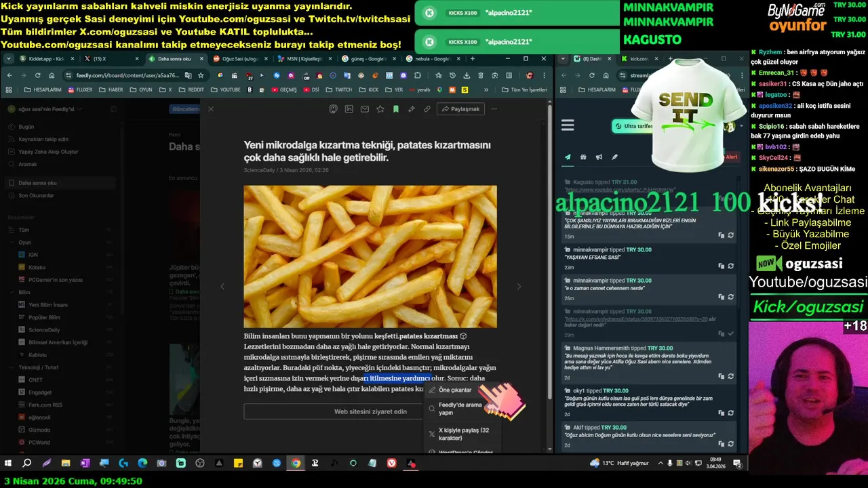Open the Tüm Yer İşaretleri folder
868x488 pixels.
pos(524,89)
